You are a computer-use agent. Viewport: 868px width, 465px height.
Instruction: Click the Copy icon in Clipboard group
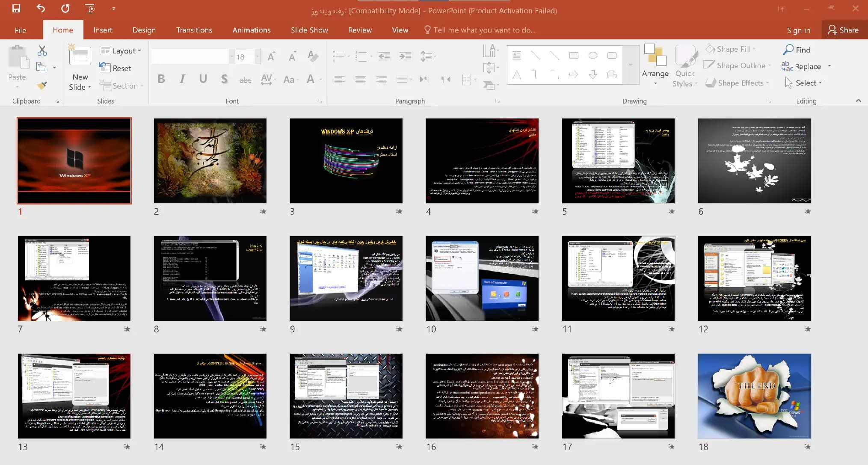[41, 68]
